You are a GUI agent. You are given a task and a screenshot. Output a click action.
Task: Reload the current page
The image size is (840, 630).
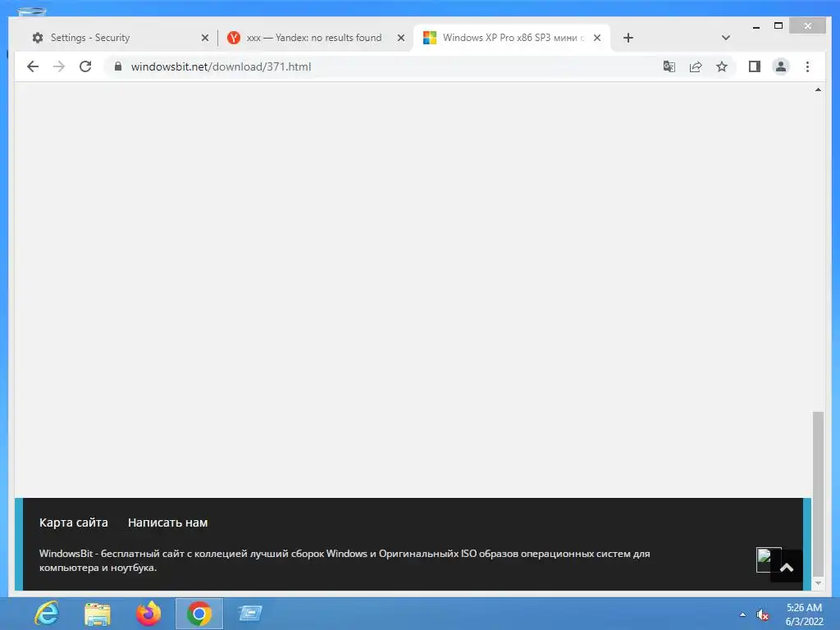pyautogui.click(x=85, y=66)
